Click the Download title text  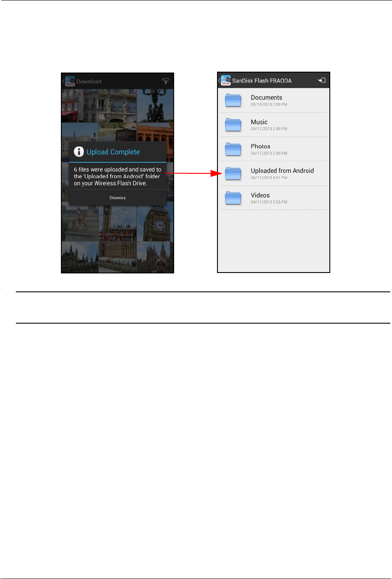[x=89, y=82]
